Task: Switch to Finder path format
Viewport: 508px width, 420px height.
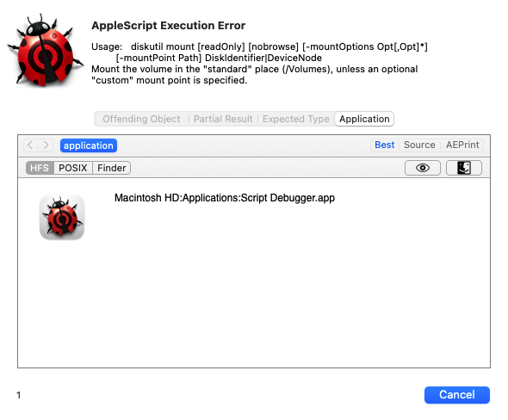Action: click(x=111, y=168)
